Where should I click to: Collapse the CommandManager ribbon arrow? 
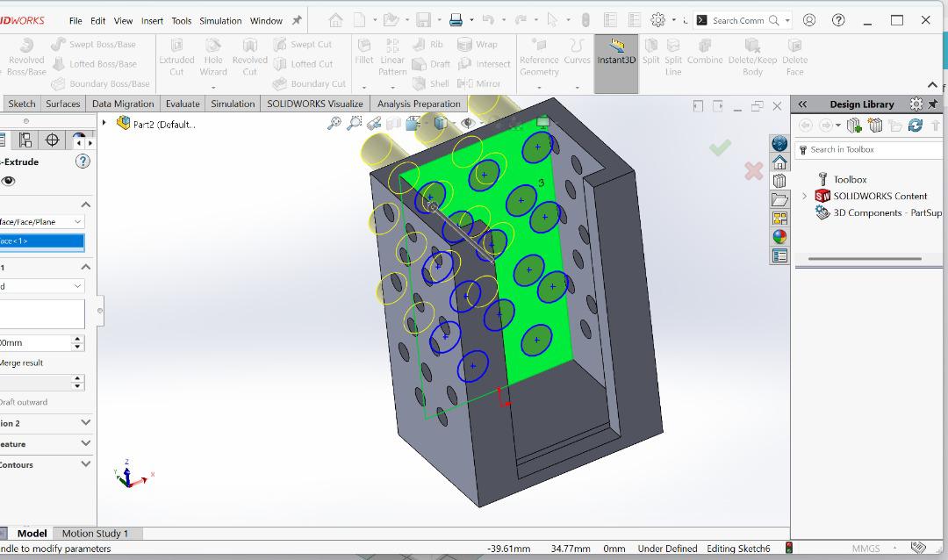932,84
